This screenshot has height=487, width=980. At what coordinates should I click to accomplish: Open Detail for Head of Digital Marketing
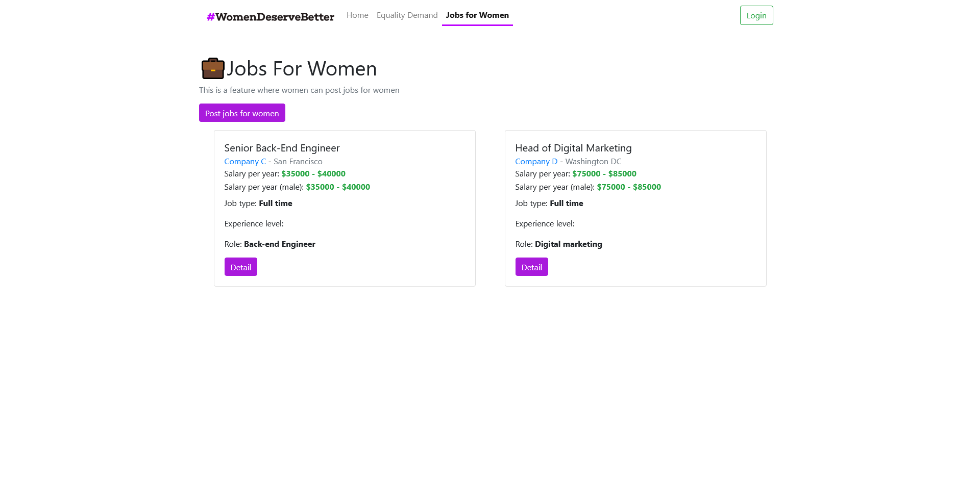pyautogui.click(x=531, y=267)
